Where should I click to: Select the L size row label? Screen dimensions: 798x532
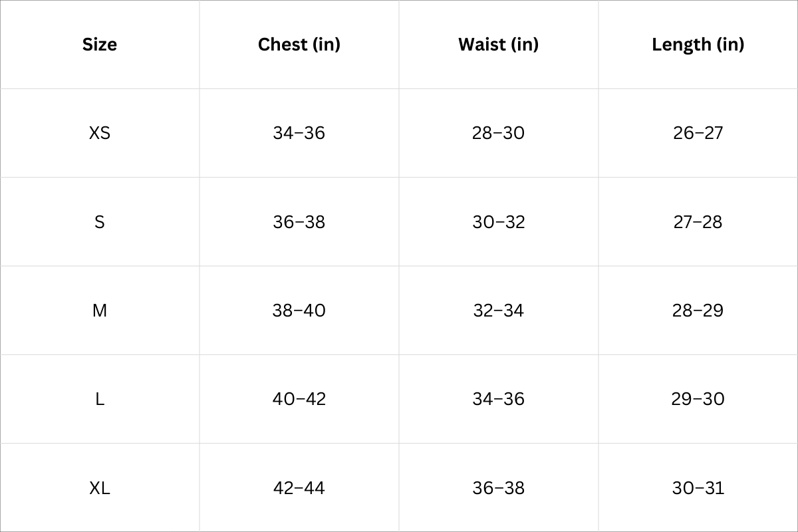[x=100, y=399]
